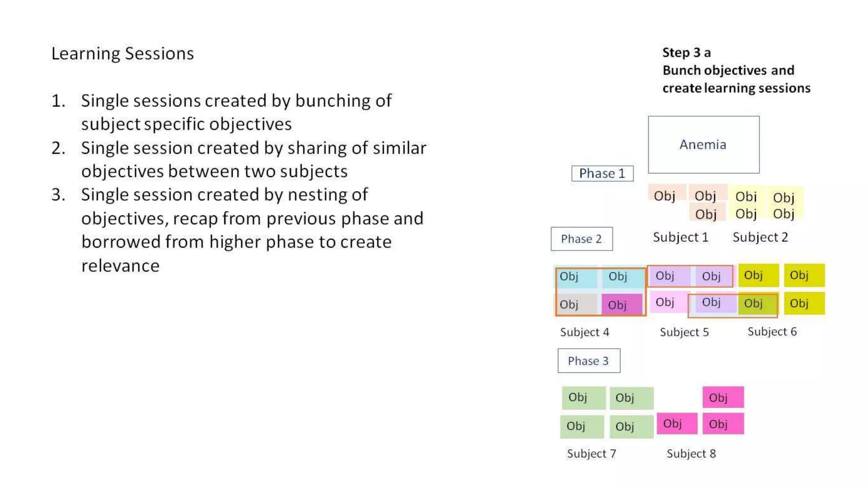Select the Phase 2 label box
The width and height of the screenshot is (868, 488).
point(581,239)
